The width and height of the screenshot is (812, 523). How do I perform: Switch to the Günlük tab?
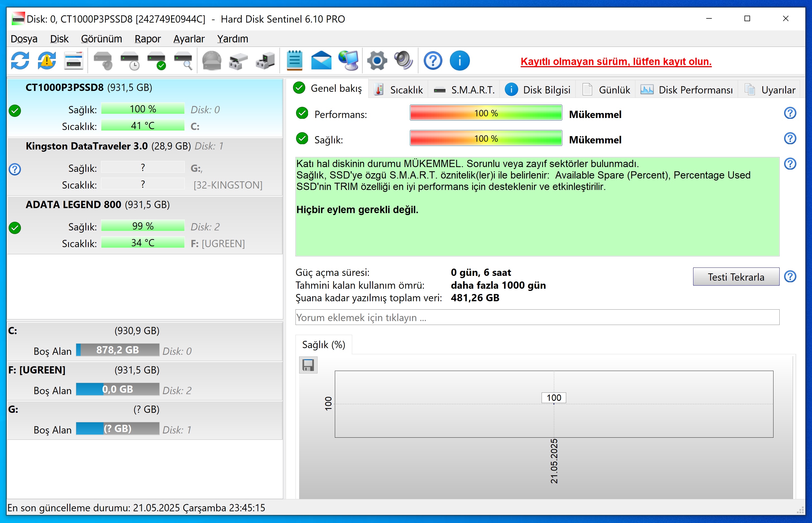click(606, 90)
